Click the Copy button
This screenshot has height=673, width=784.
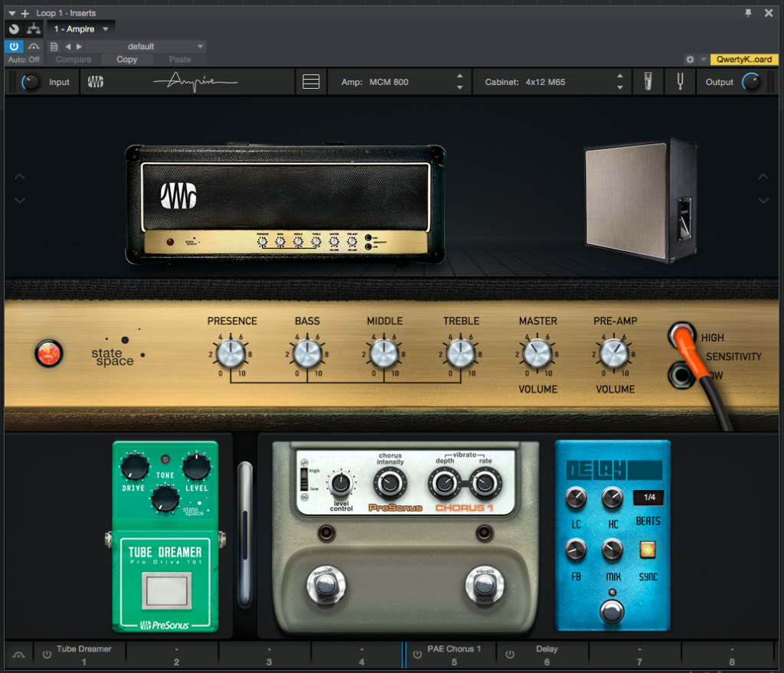coord(126,60)
